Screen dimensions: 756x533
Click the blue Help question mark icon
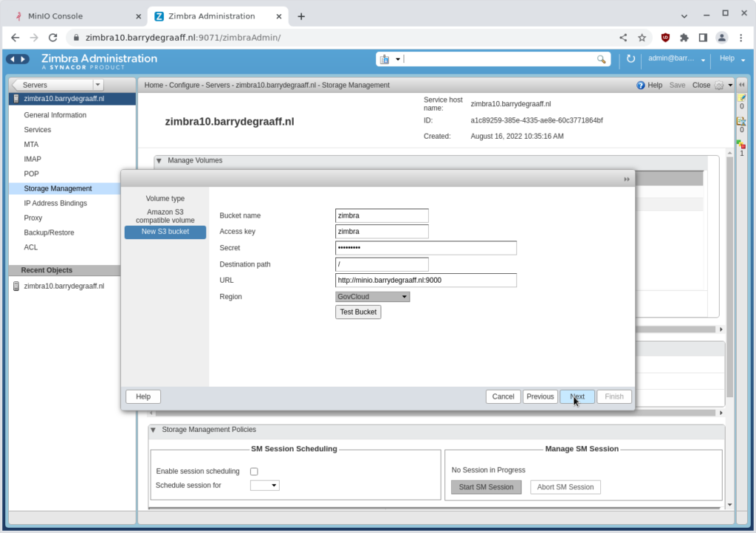(x=640, y=86)
